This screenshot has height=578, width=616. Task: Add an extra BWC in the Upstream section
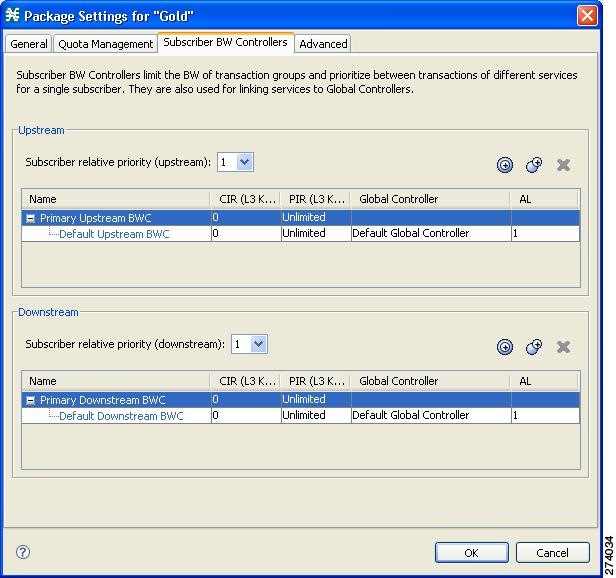tap(534, 165)
